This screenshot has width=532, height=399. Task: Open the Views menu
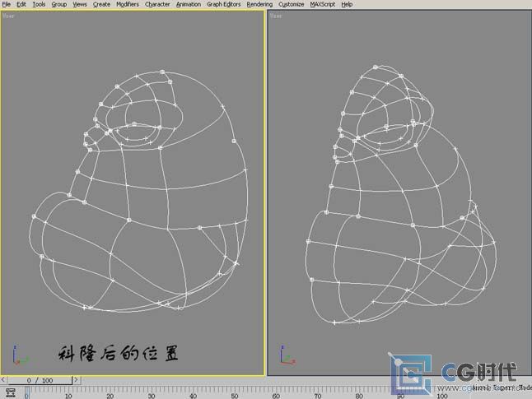80,4
